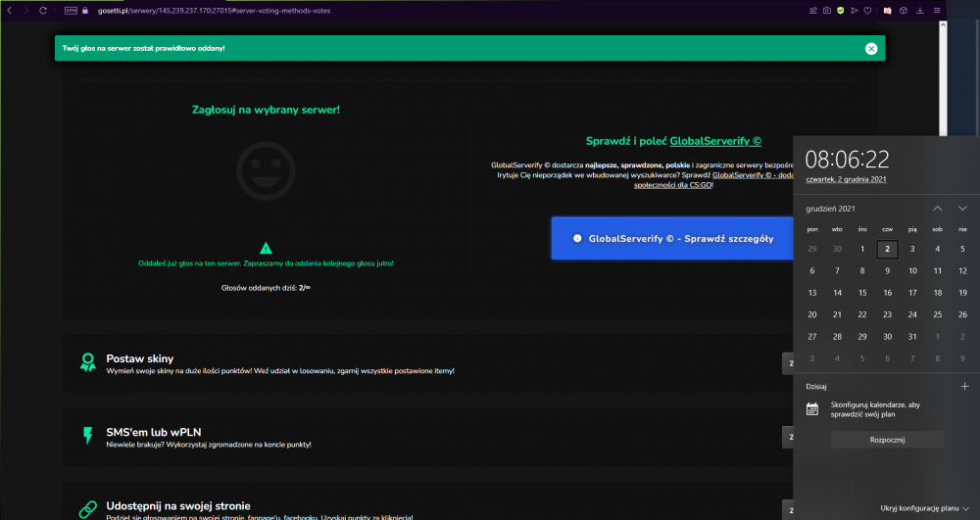Screen dimensions: 980x520
Task: Click the browser forward arrow
Action: point(26,11)
